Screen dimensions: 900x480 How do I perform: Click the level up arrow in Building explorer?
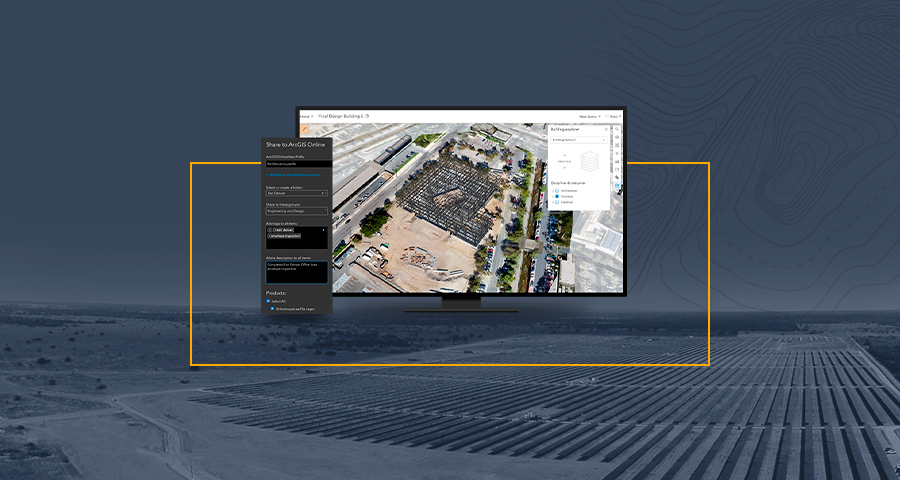pos(562,156)
